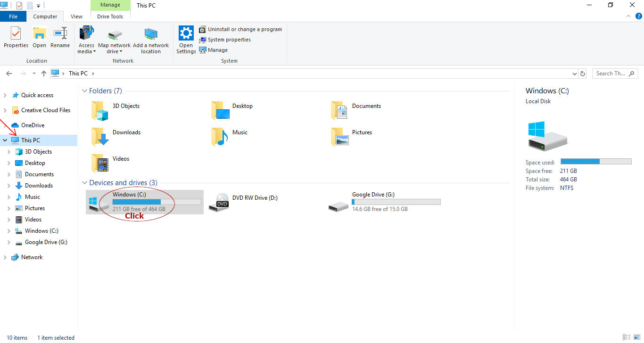Open Settings from the ribbon
This screenshot has width=644, height=343.
(x=186, y=40)
